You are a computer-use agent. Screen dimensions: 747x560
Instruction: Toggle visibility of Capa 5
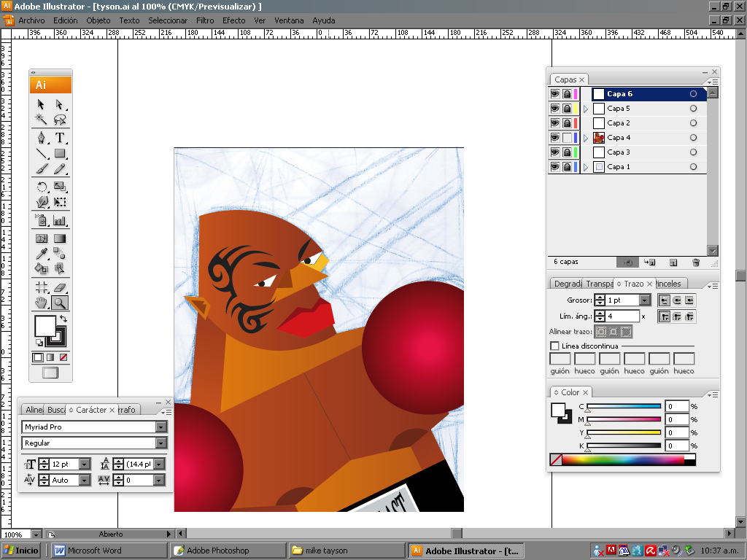pos(554,109)
